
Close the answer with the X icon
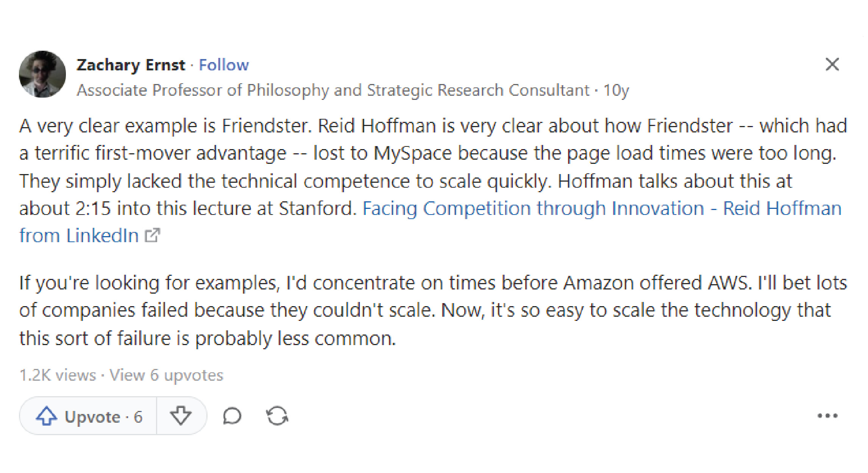(x=832, y=64)
